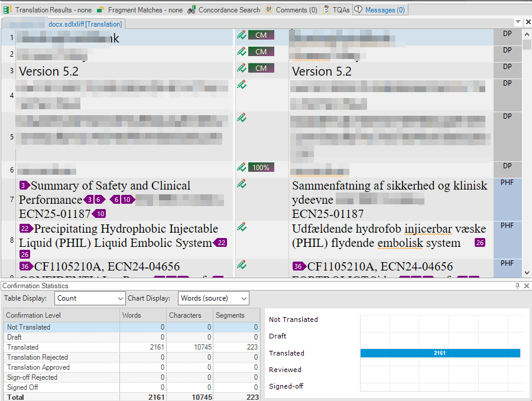This screenshot has width=532, height=401.
Task: Select the Translation Approved row
Action: click(x=132, y=367)
